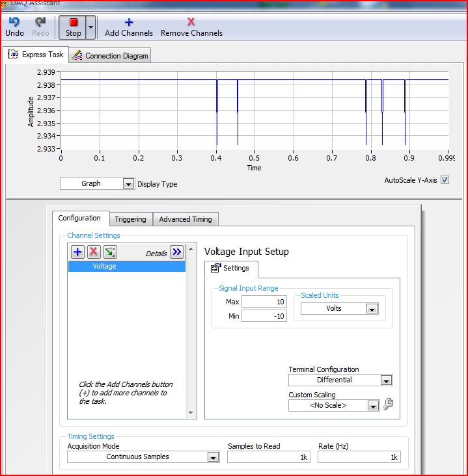Viewport: 468px width, 476px height.
Task: Expand Details with double-arrow button
Action: coord(176,252)
